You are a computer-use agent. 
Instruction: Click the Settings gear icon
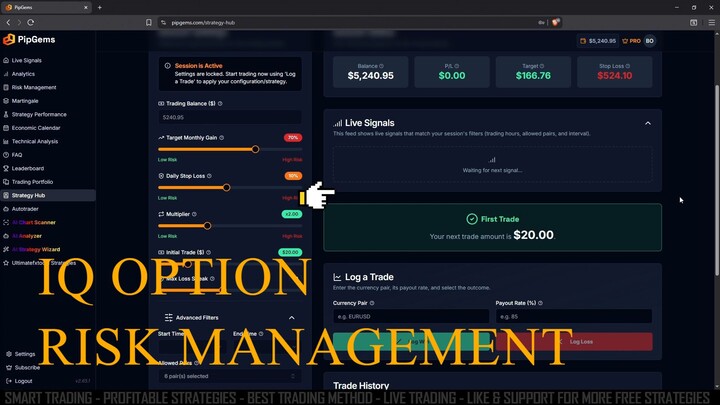click(9, 354)
